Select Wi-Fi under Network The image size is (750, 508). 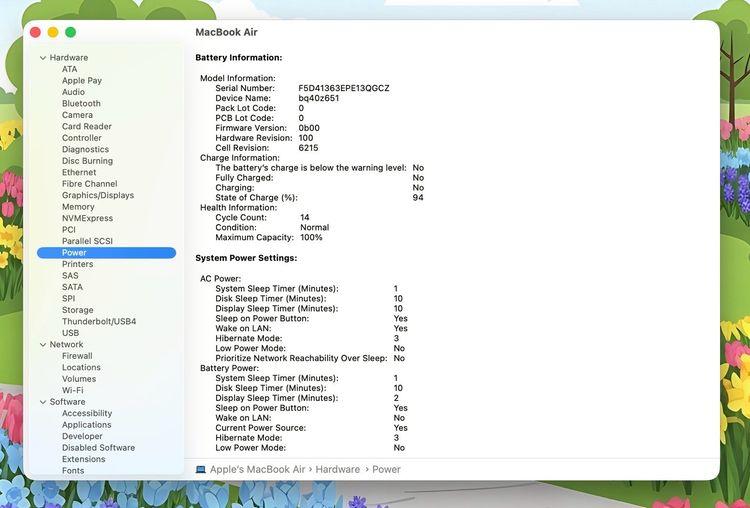[x=73, y=390]
